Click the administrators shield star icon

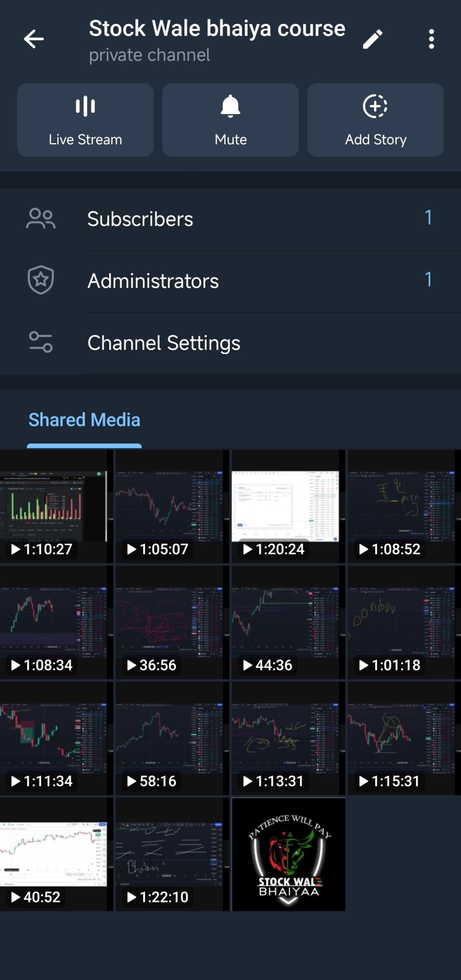pyautogui.click(x=41, y=280)
